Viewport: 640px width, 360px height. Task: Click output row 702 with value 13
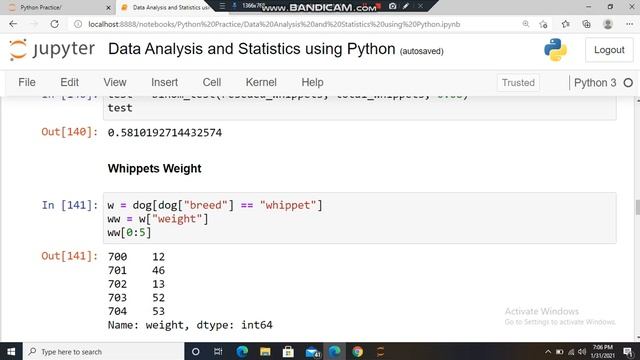coord(136,284)
